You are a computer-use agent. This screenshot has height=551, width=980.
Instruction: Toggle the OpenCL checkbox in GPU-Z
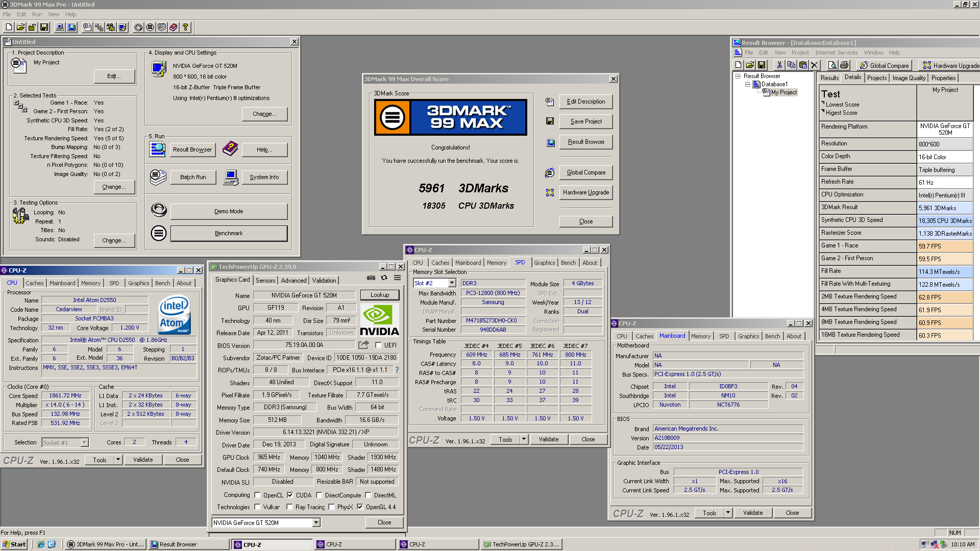coord(258,495)
